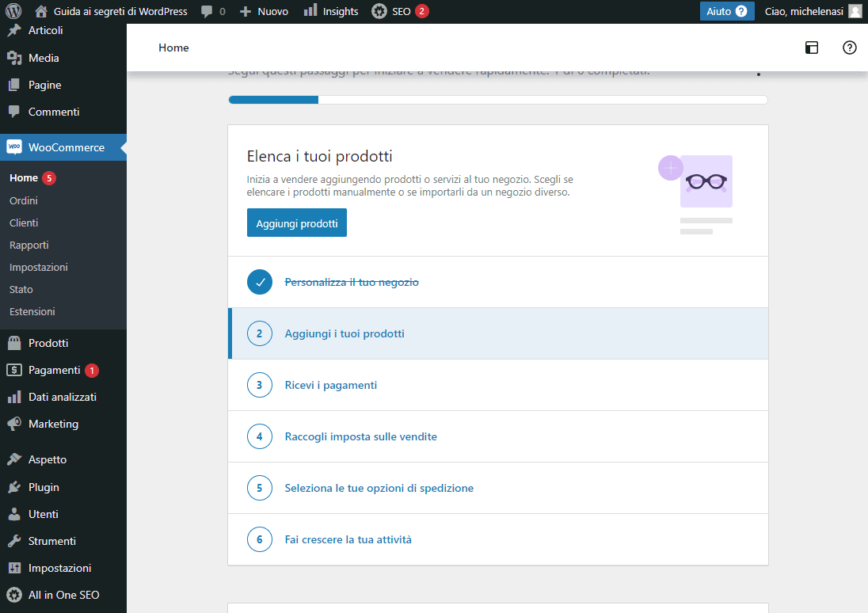Click the Marketing megaphone icon
The height and width of the screenshot is (613, 868).
pos(14,425)
